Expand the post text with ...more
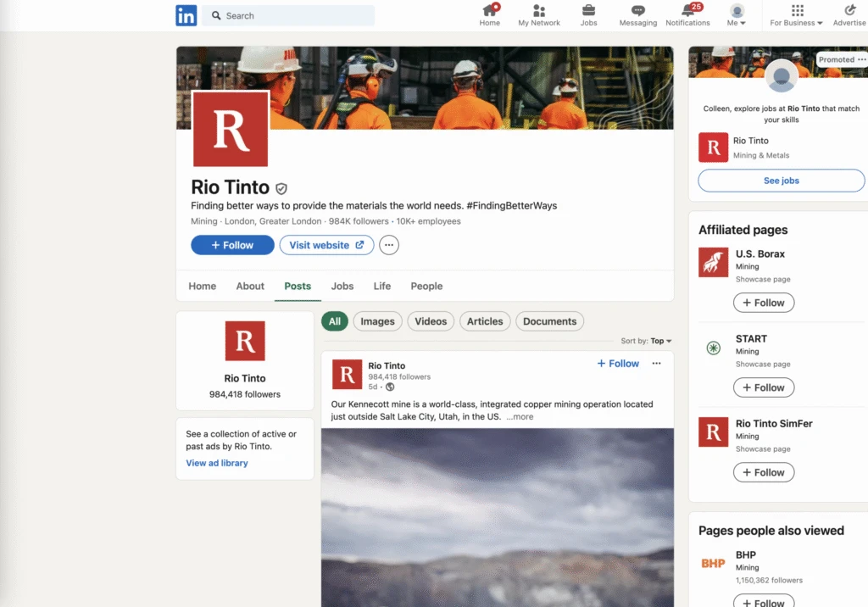 (x=520, y=416)
